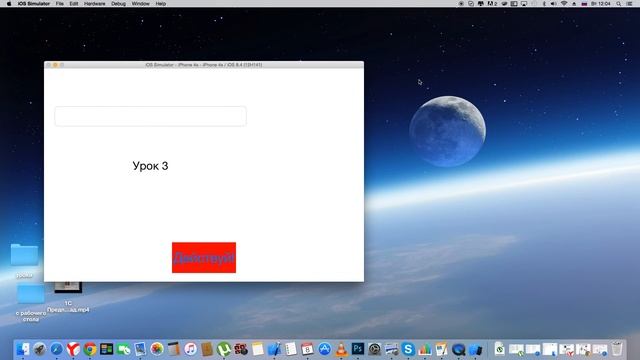Launch Safari from the Dock

point(56,349)
